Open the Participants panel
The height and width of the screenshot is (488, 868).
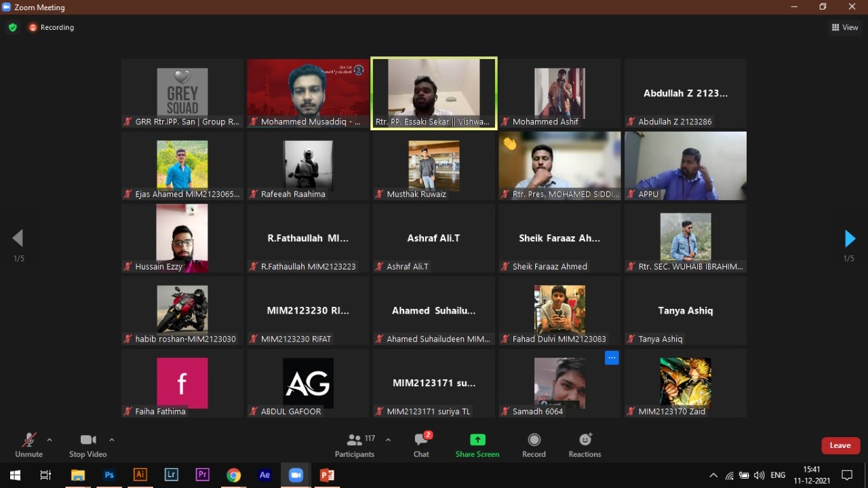click(355, 445)
